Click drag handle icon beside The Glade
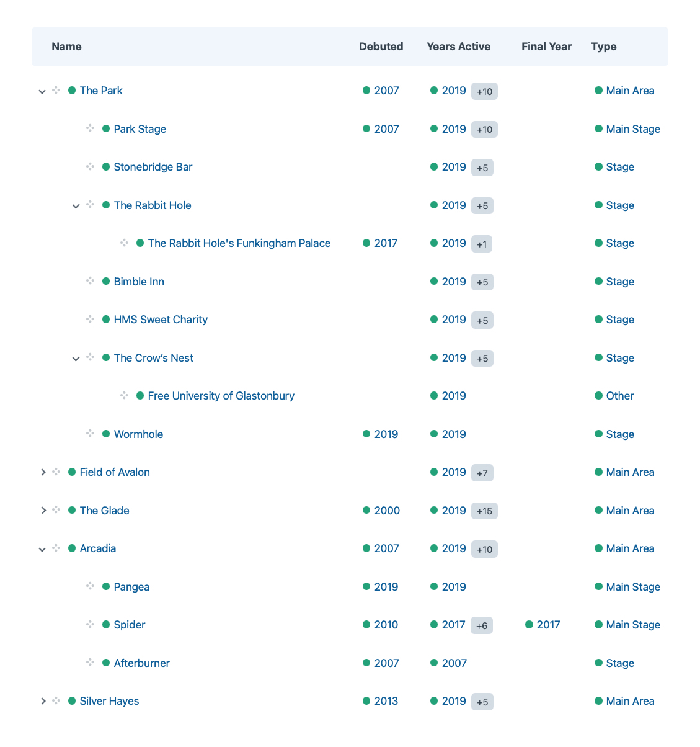 [x=56, y=510]
